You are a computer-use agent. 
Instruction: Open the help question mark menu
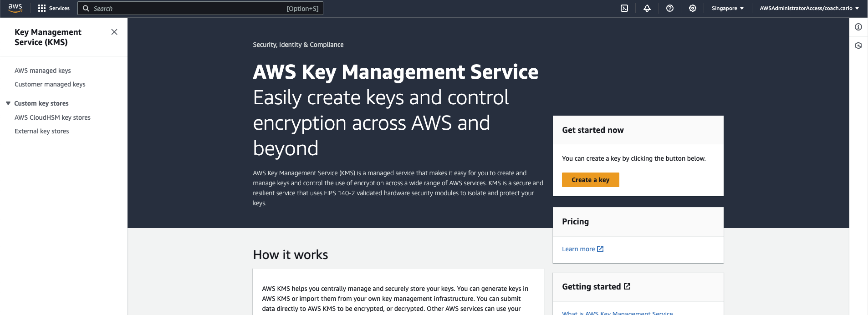669,8
